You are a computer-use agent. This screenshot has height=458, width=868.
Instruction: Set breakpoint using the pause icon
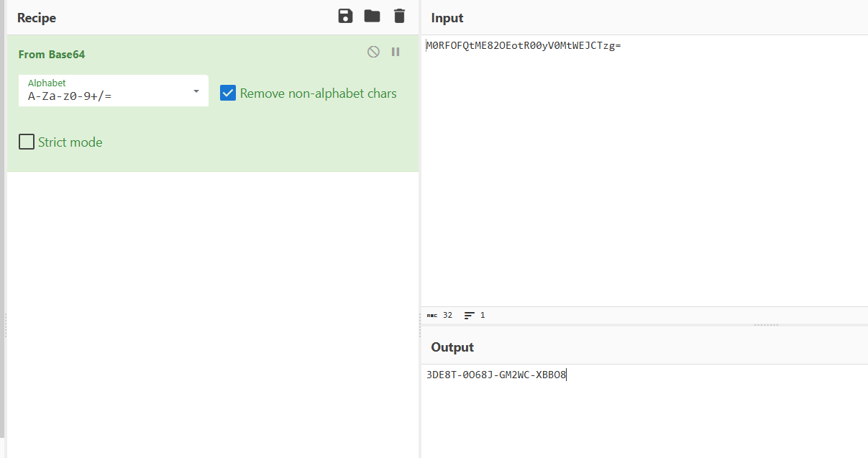[x=396, y=52]
